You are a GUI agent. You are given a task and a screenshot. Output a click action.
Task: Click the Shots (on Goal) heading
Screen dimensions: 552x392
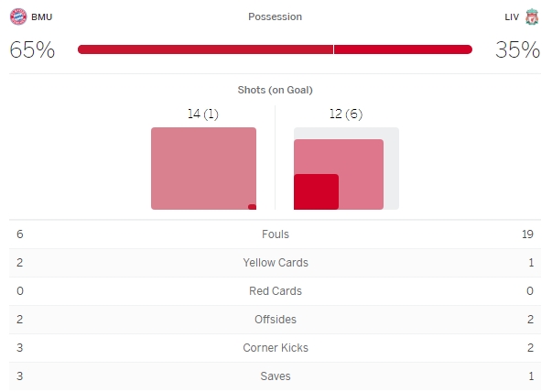point(275,90)
